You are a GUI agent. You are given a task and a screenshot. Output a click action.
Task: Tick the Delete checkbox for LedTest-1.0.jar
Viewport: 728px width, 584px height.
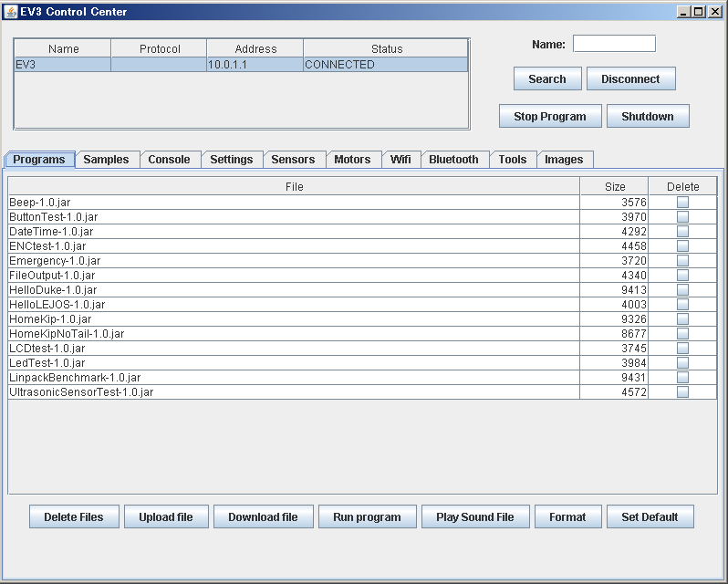pyautogui.click(x=682, y=362)
